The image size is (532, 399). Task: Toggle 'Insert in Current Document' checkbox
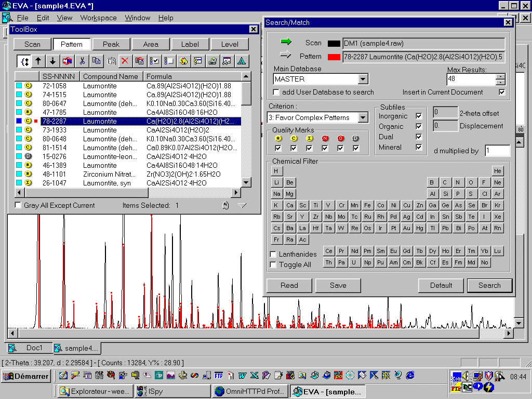(502, 92)
